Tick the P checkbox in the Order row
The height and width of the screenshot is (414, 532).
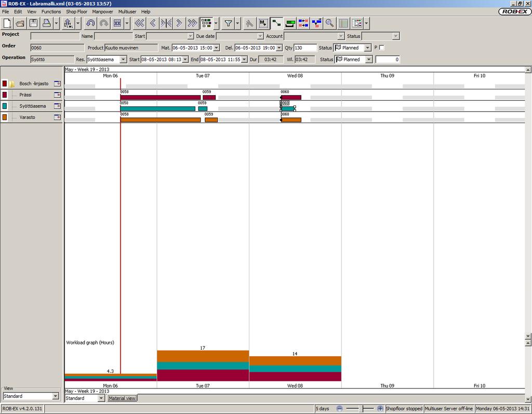[382, 47]
